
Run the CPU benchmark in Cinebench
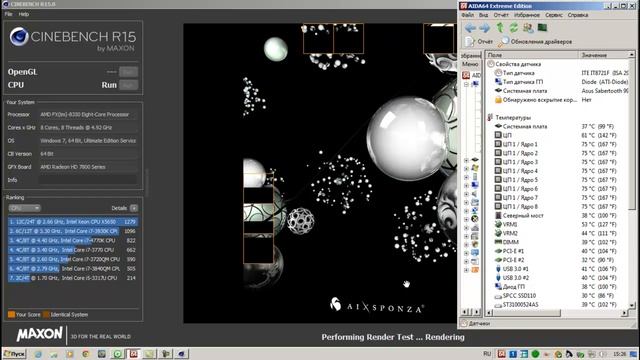click(x=129, y=85)
